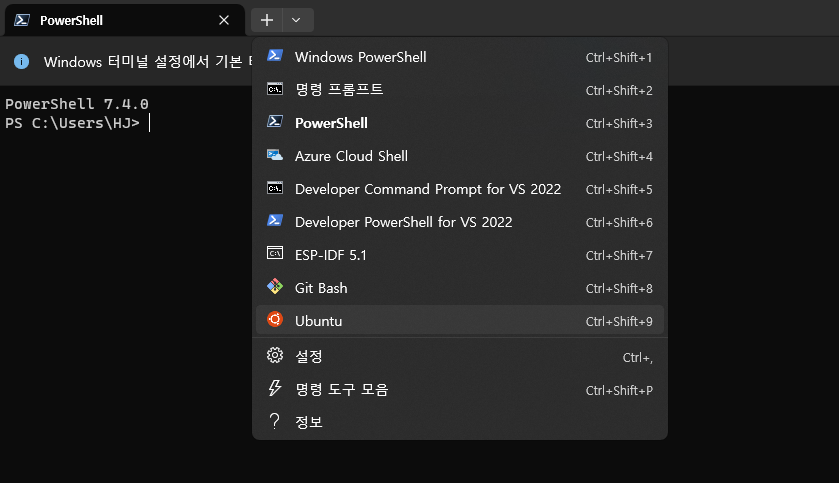Open 설정 (Settings)

point(460,356)
